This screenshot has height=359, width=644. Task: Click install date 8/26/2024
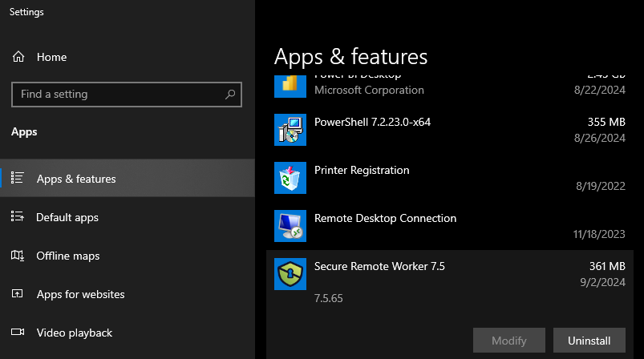pyautogui.click(x=600, y=138)
